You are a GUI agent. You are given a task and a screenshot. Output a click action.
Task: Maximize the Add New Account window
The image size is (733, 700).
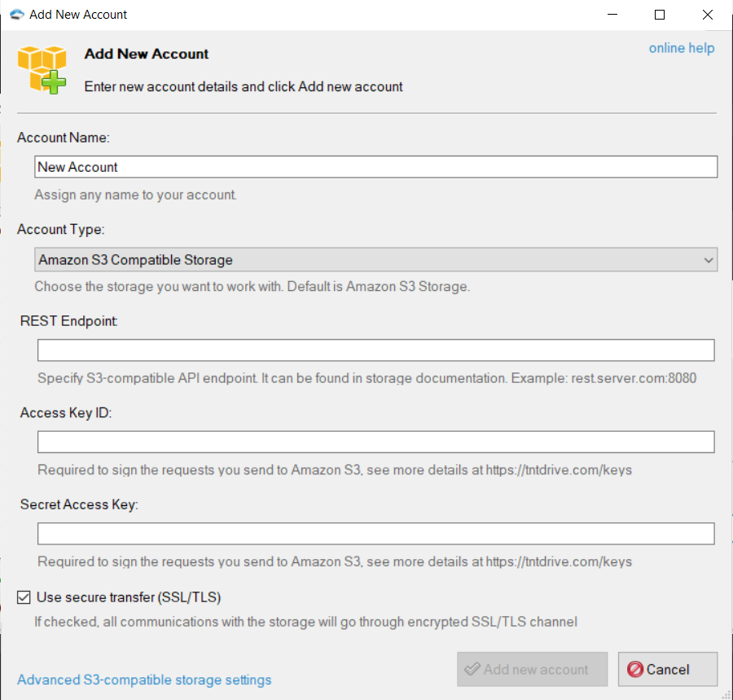pyautogui.click(x=660, y=15)
